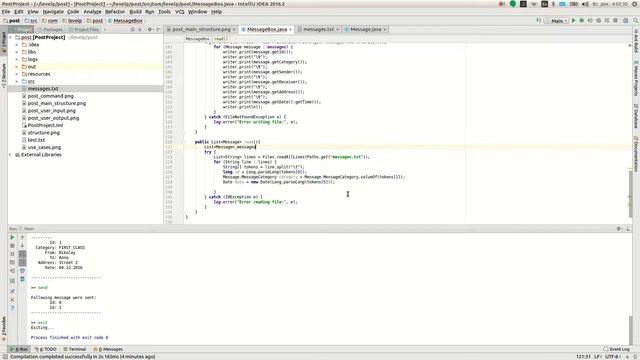Expand External Libraries node
The width and height of the screenshot is (640, 360).
click(11, 155)
